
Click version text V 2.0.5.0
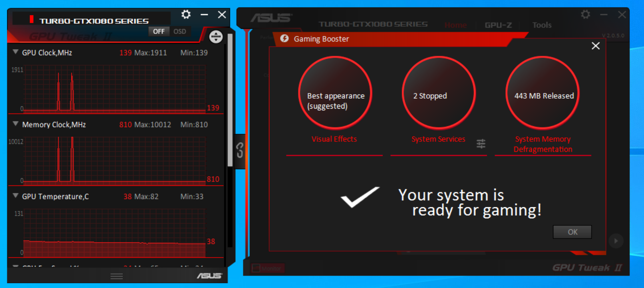pyautogui.click(x=613, y=36)
